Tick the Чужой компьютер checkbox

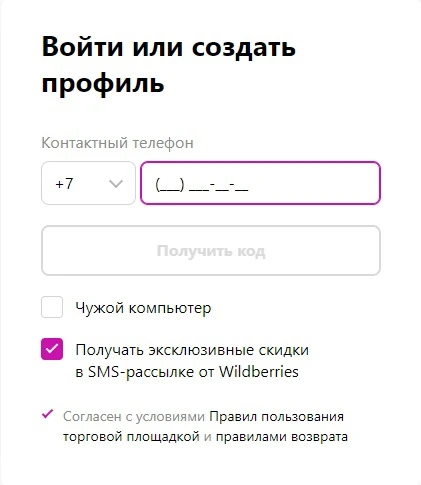click(52, 307)
